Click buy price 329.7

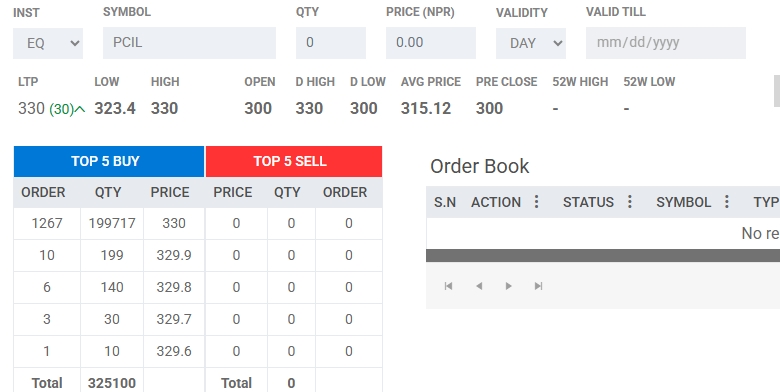coord(174,319)
